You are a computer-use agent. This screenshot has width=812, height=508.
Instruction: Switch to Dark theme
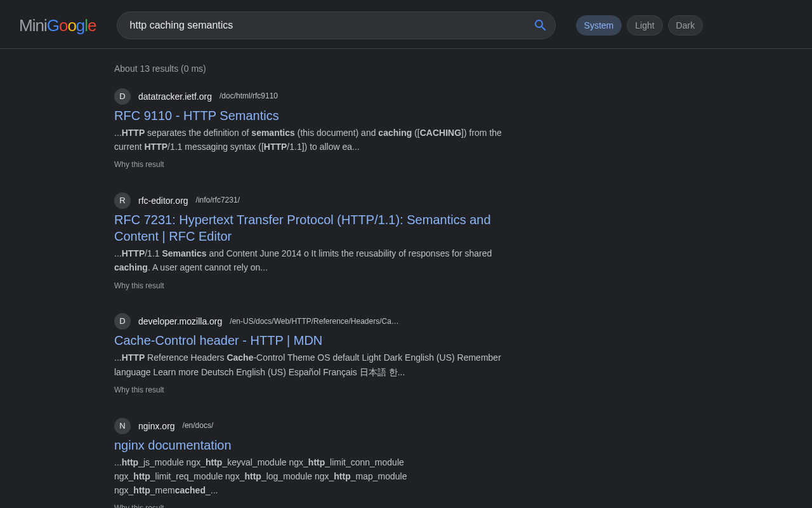[685, 25]
